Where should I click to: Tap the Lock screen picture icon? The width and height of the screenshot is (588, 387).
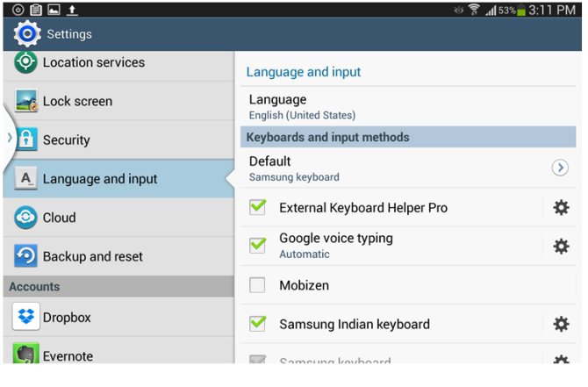point(25,101)
